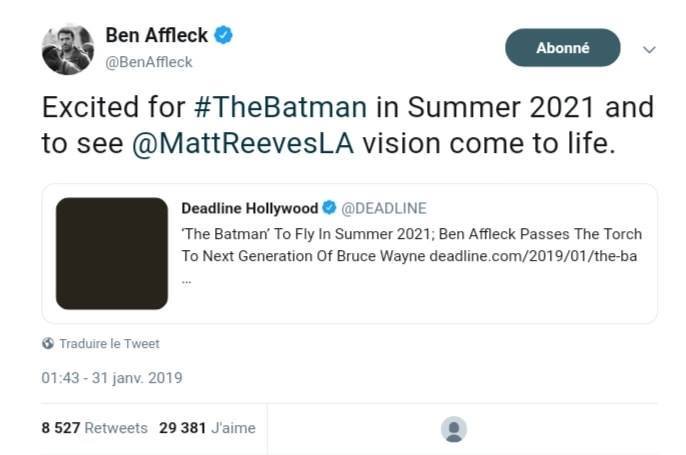The height and width of the screenshot is (455, 686).
Task: View the 29 381 J'aime list
Action: coord(207,428)
